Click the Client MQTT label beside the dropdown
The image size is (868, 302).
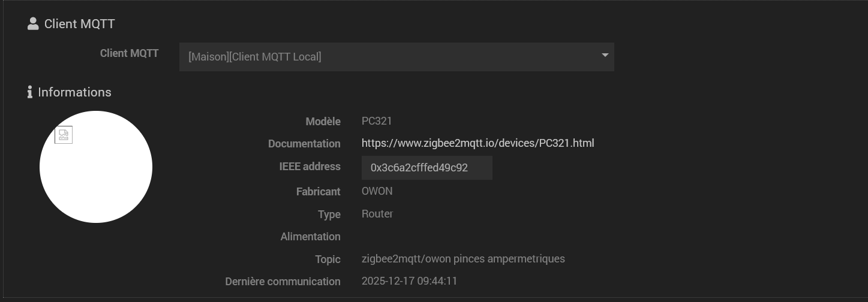pos(129,53)
